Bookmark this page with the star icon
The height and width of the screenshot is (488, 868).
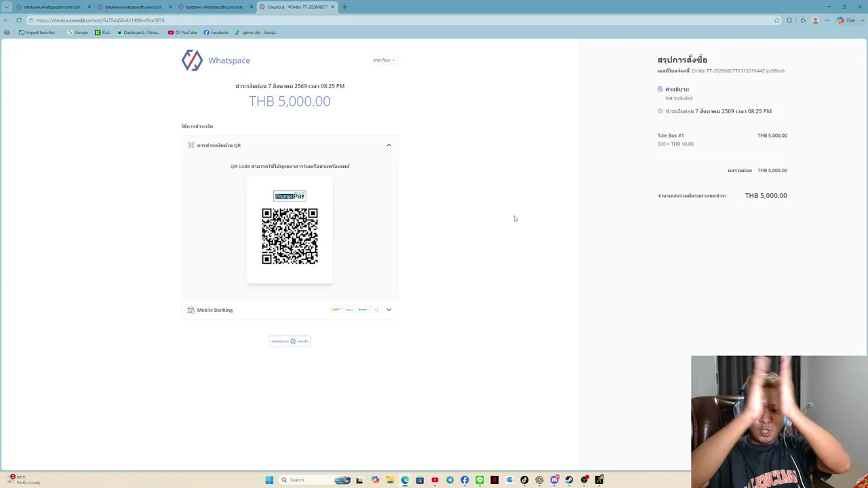(x=777, y=20)
